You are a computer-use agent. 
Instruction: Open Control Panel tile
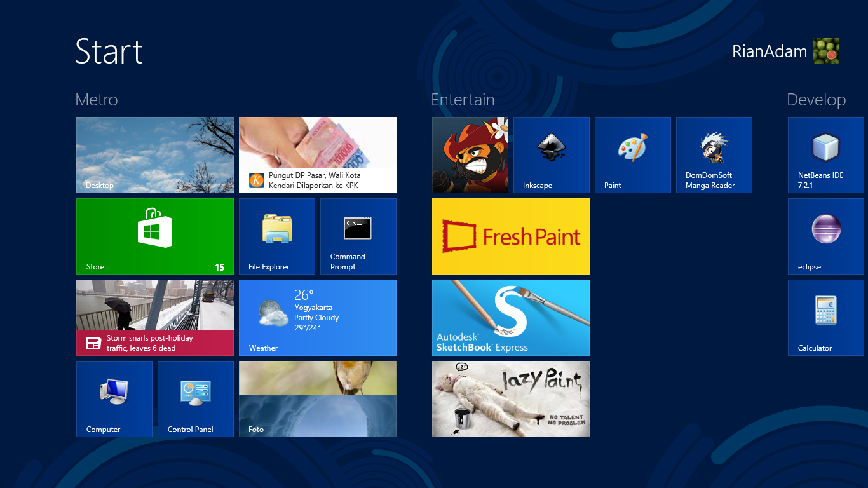pos(196,399)
